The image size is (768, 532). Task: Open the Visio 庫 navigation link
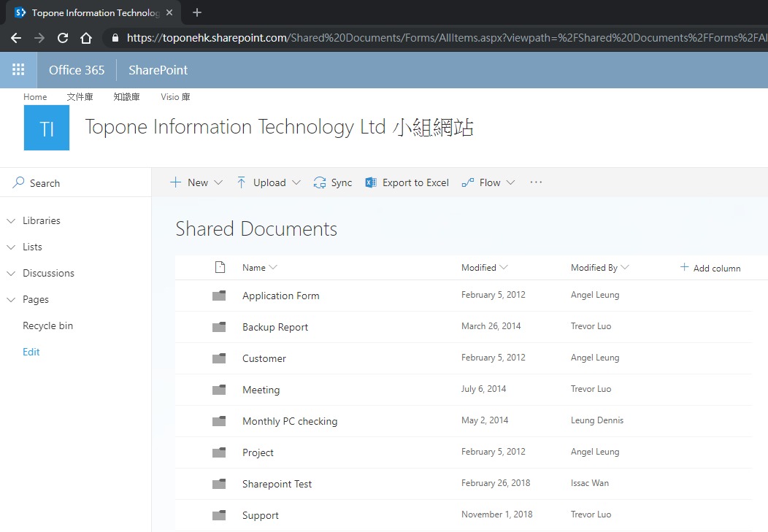tap(175, 96)
